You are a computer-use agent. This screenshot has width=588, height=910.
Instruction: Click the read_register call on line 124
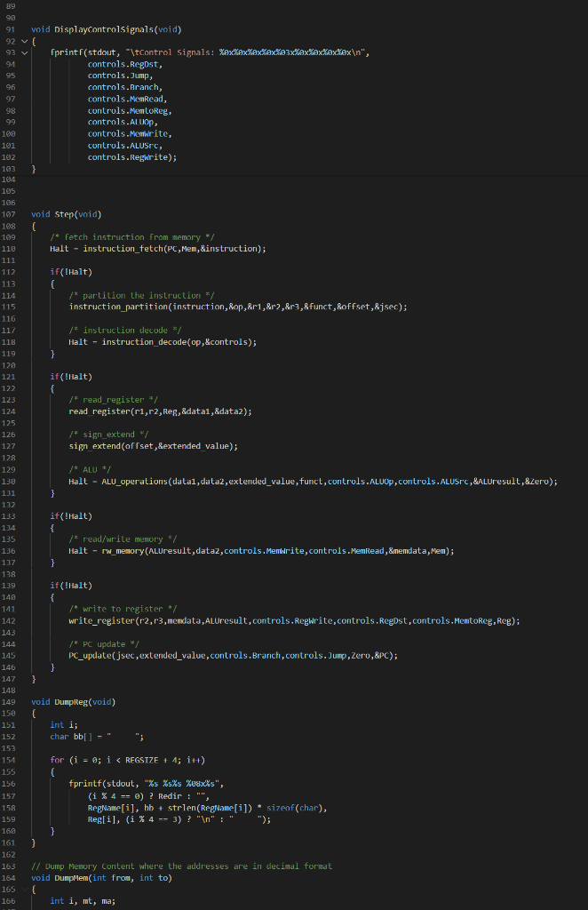(x=99, y=411)
